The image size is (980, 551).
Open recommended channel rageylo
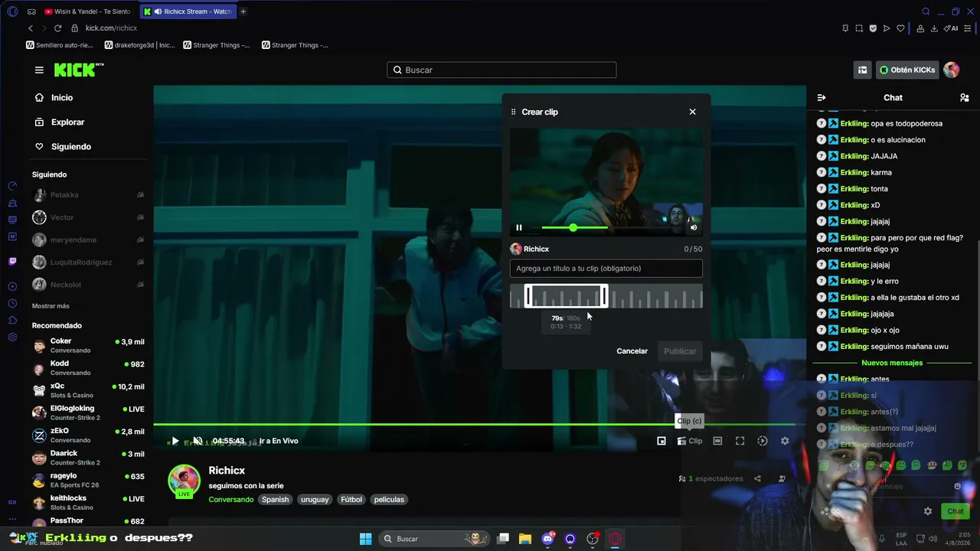coord(88,481)
